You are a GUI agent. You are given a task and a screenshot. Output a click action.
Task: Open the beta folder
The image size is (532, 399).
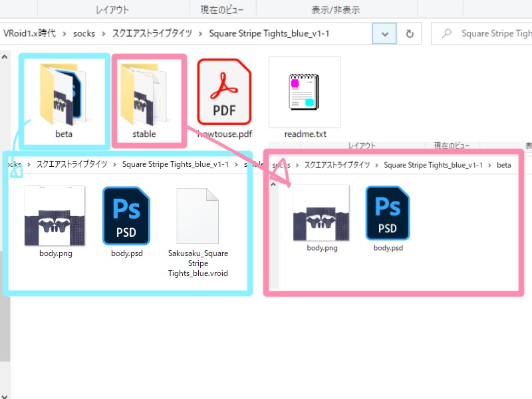64,93
